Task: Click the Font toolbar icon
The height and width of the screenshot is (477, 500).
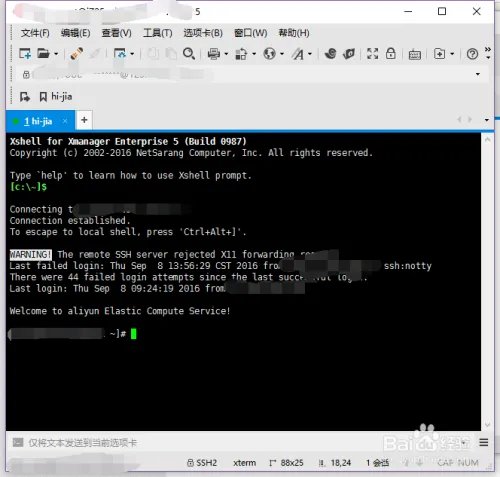Action: [298, 54]
